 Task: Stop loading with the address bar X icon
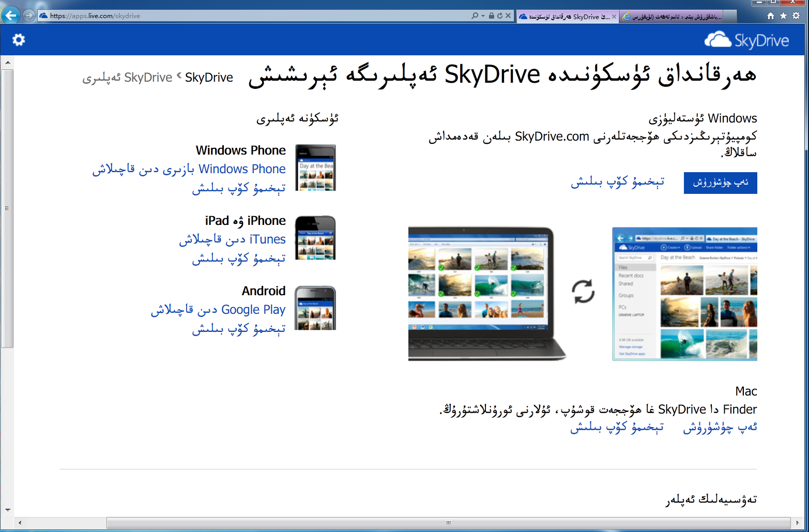coord(508,16)
